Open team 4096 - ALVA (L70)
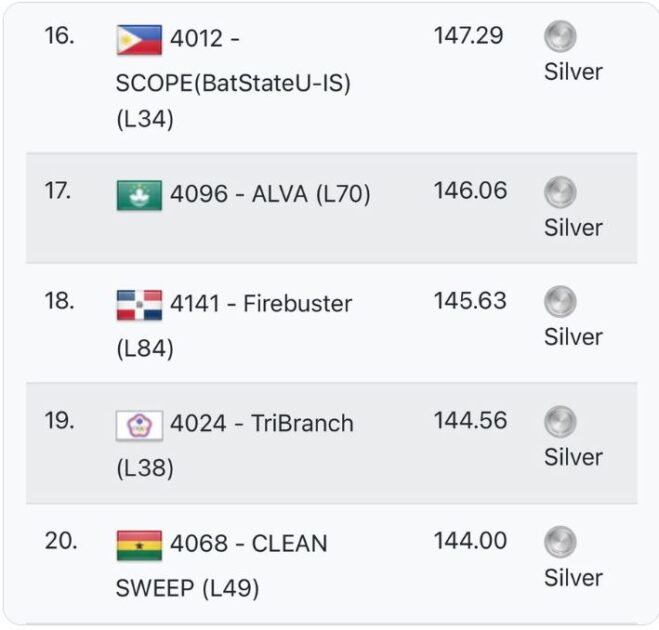Screen dimensions: 659x630 click(270, 195)
